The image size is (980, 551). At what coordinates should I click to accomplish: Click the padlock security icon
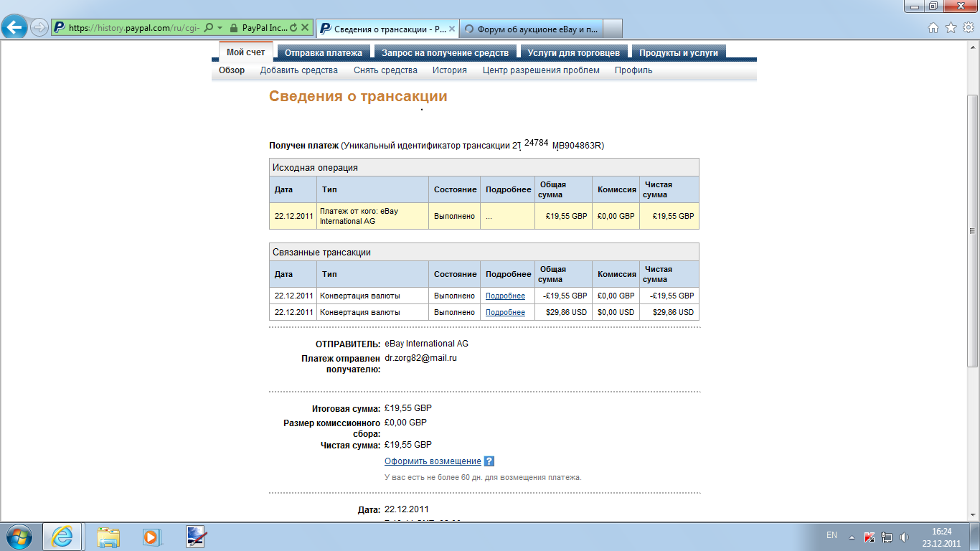click(x=233, y=28)
